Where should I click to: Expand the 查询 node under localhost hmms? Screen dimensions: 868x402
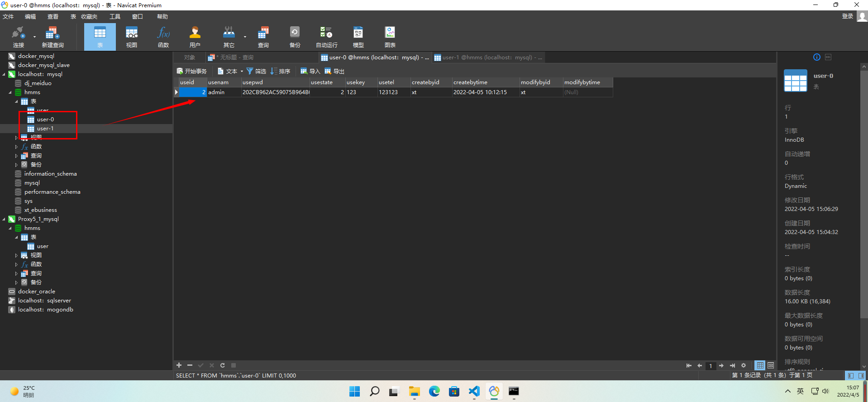(16, 156)
